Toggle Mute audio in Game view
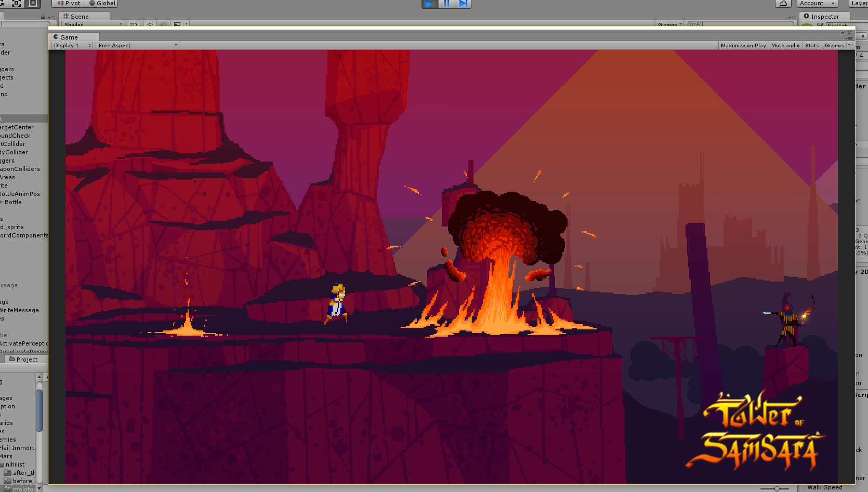 pyautogui.click(x=785, y=46)
